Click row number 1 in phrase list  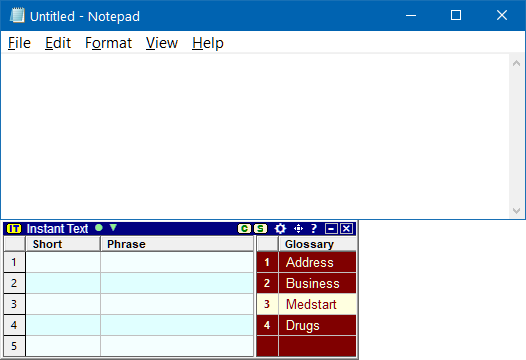[x=14, y=262]
